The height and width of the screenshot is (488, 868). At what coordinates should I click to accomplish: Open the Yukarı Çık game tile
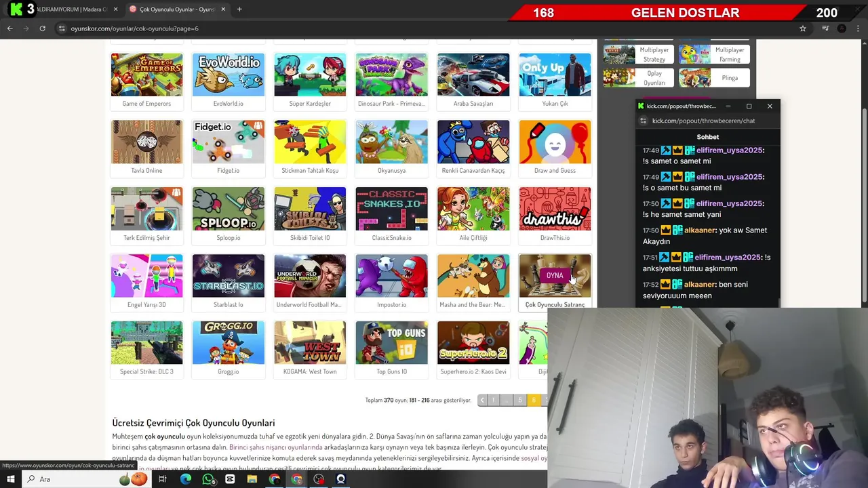click(555, 75)
